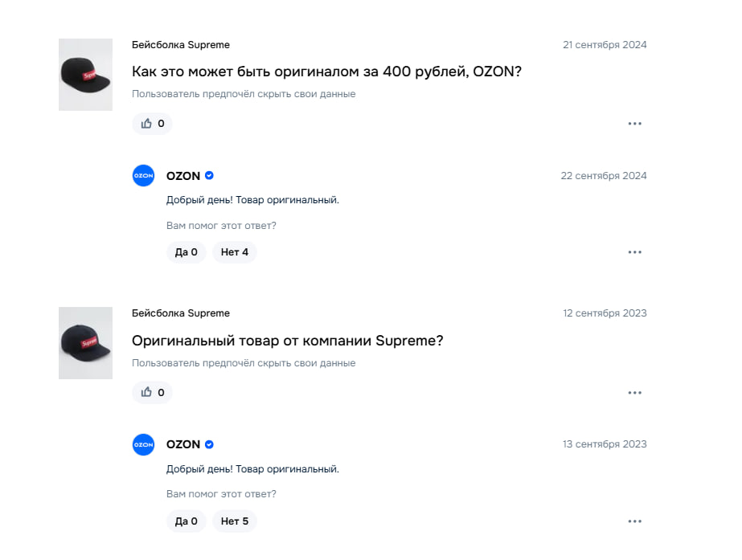The image size is (742, 560).
Task: Click the OZON name on the 22 сентября answer
Action: [183, 176]
